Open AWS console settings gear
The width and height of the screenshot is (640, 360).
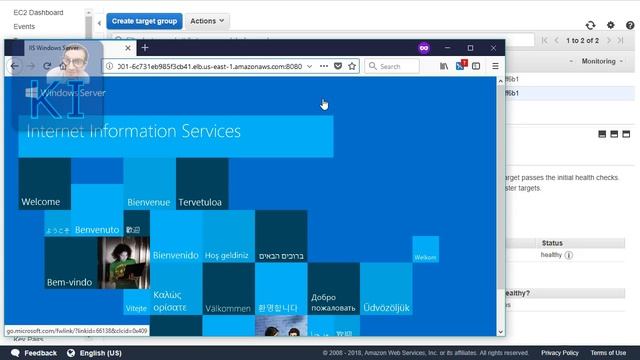(x=611, y=25)
